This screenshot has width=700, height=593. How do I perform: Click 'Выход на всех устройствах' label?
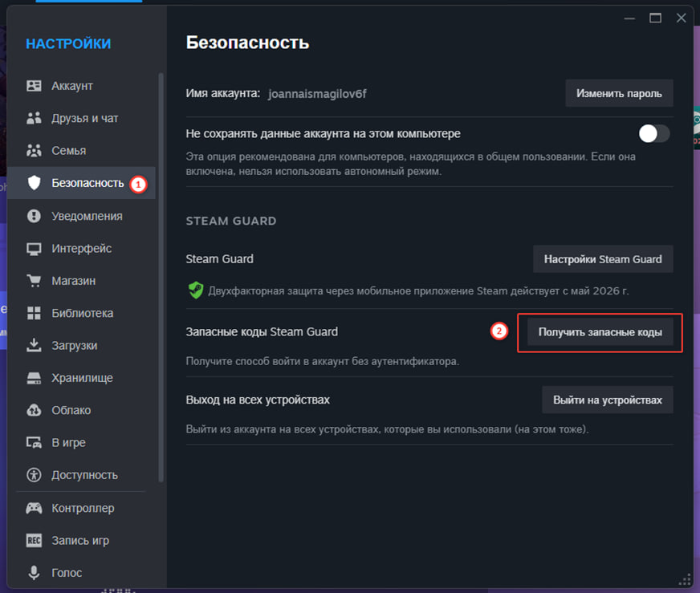tap(258, 400)
